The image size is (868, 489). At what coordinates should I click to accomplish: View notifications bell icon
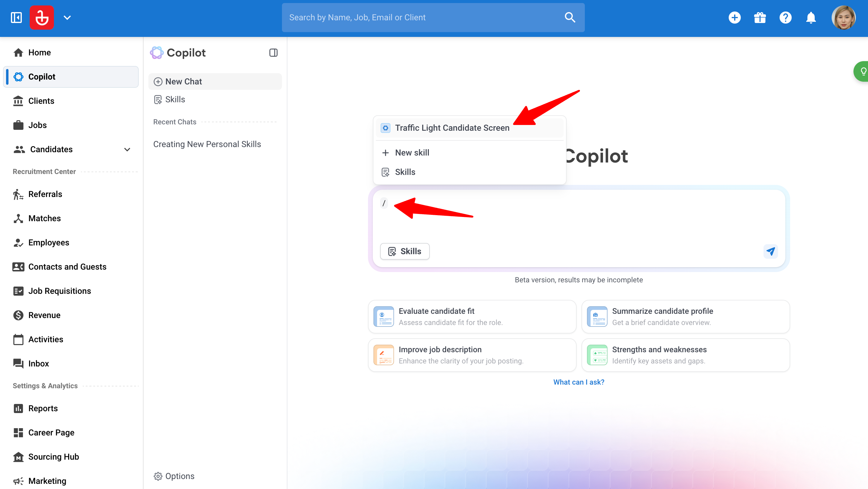click(811, 18)
